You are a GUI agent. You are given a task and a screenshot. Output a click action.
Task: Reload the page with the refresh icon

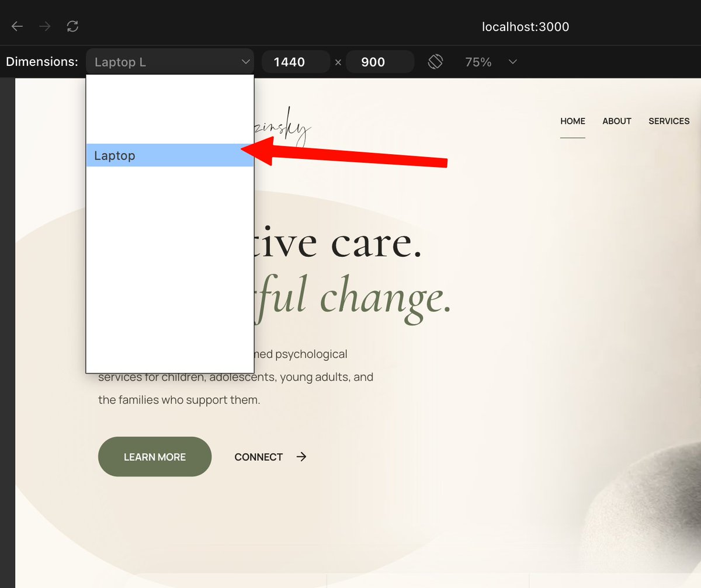[72, 26]
